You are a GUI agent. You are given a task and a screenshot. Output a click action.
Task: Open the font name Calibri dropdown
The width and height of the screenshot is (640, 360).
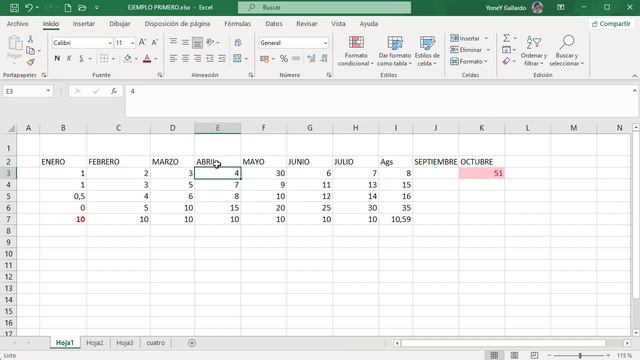tap(109, 43)
